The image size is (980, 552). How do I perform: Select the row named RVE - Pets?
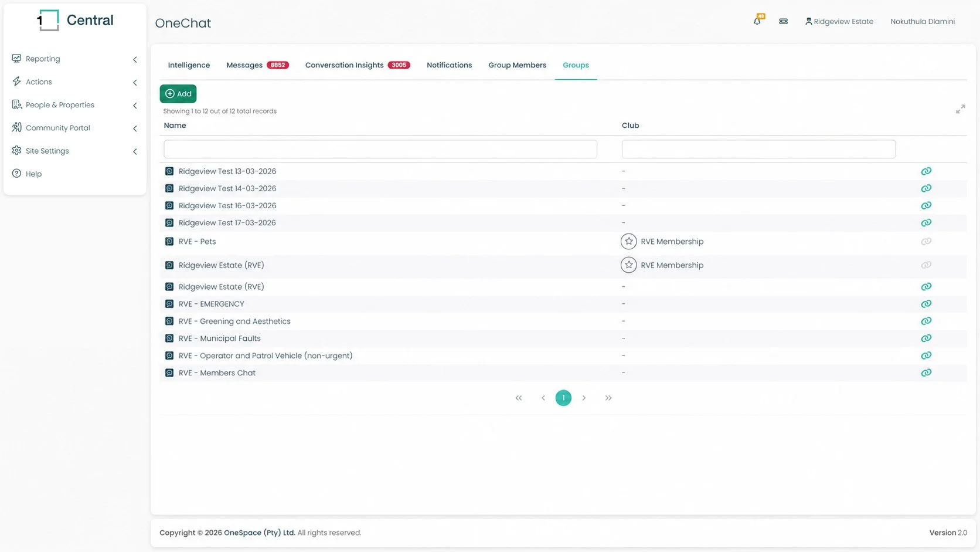click(x=563, y=242)
